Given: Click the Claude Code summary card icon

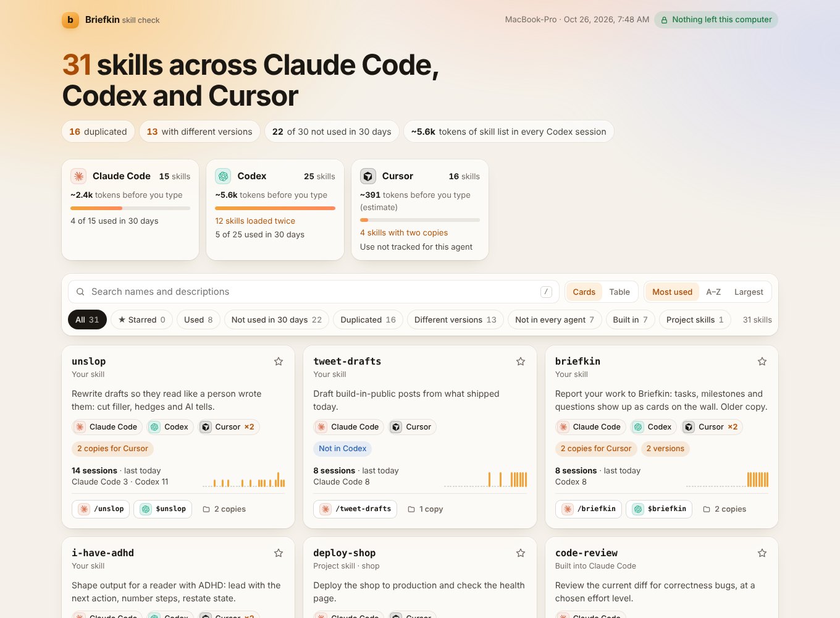Looking at the screenshot, I should [78, 176].
